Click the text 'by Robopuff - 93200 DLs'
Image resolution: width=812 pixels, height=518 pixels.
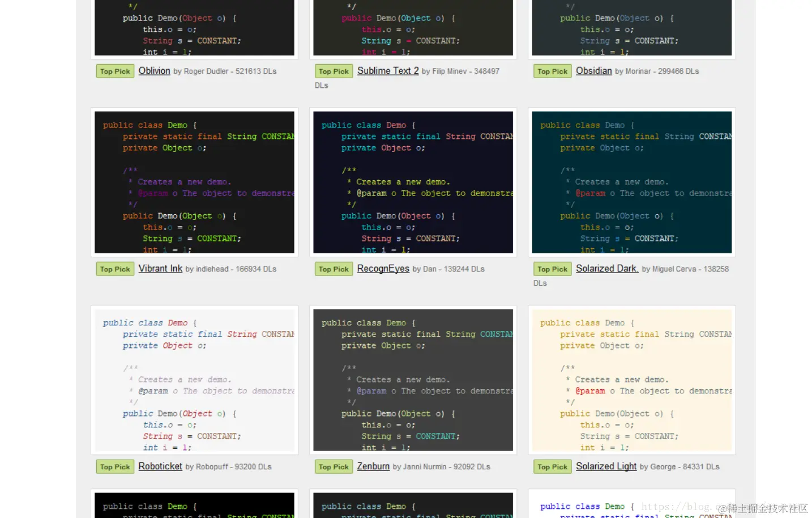point(228,467)
